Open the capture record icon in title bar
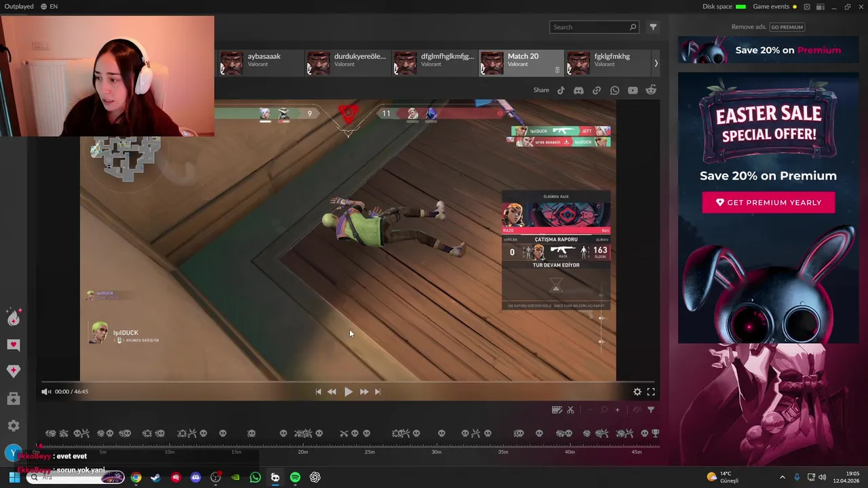This screenshot has height=488, width=868. (807, 6)
